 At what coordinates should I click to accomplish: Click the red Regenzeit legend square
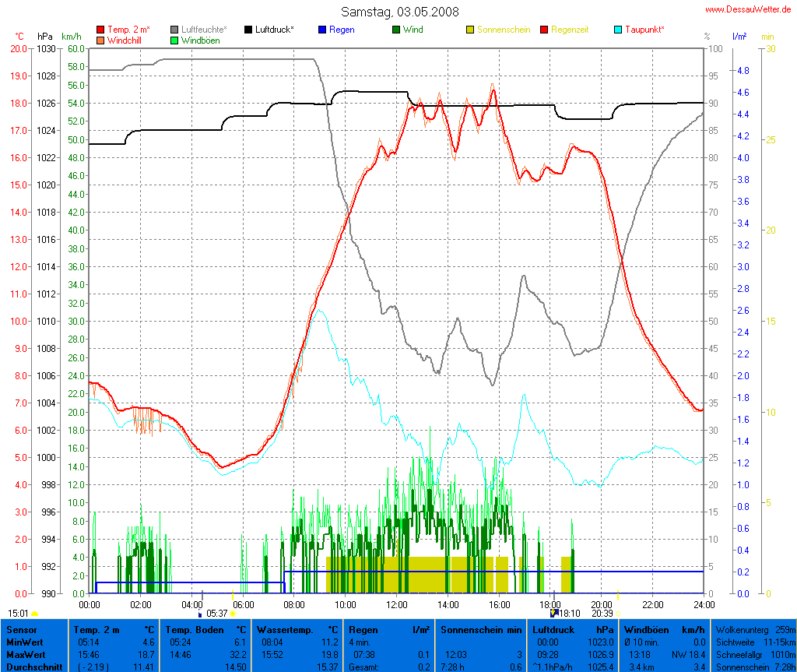point(544,30)
